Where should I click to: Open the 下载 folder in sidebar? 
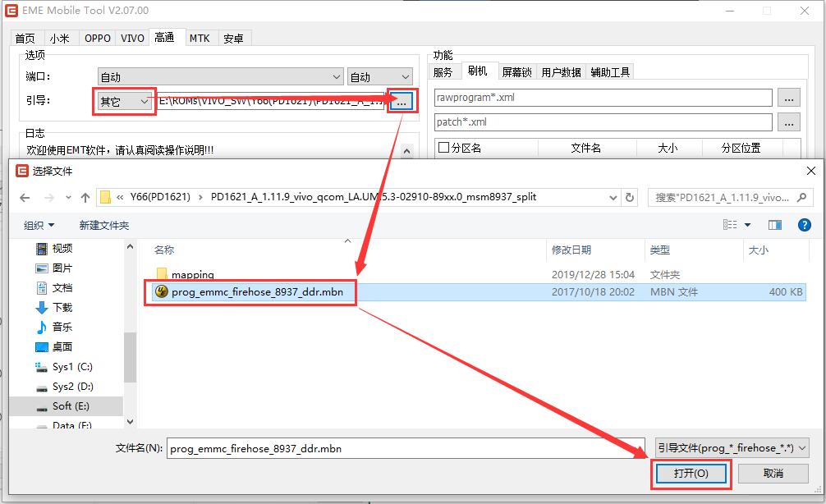(62, 308)
